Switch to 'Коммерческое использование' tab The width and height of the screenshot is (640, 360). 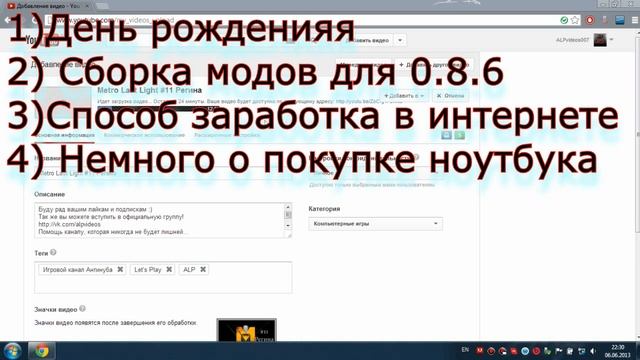pos(144,135)
